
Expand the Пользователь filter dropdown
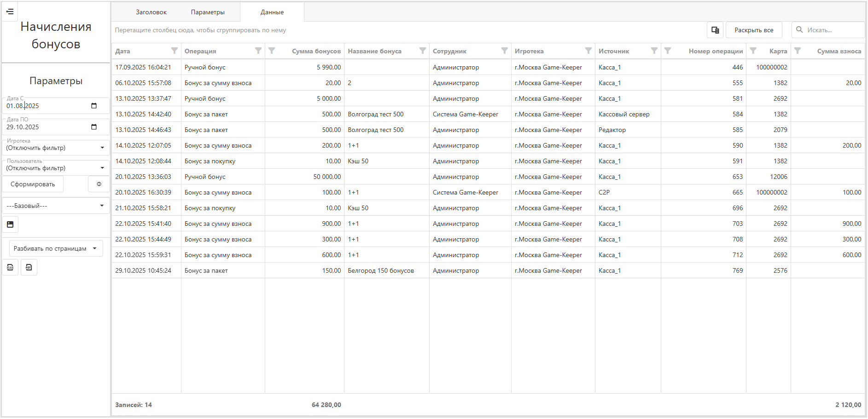click(x=102, y=168)
